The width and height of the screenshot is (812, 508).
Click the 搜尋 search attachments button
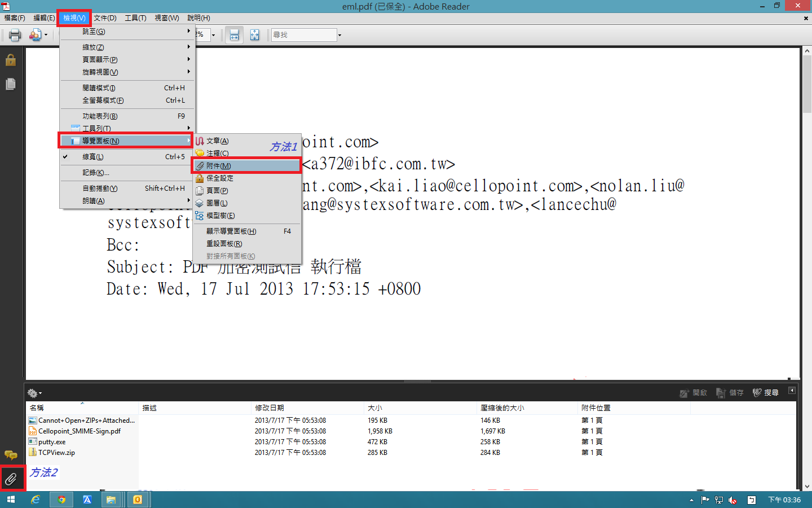click(x=766, y=393)
